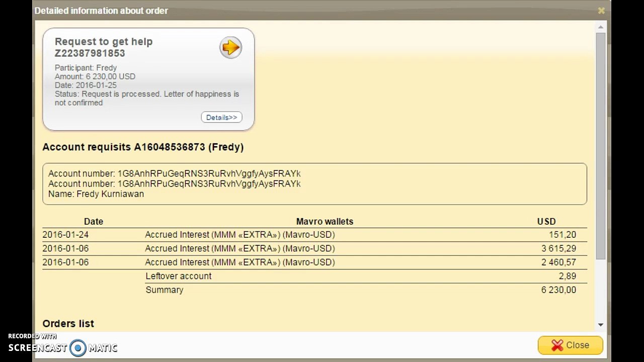
Task: Click leftover value 2,89
Action: pos(568,276)
